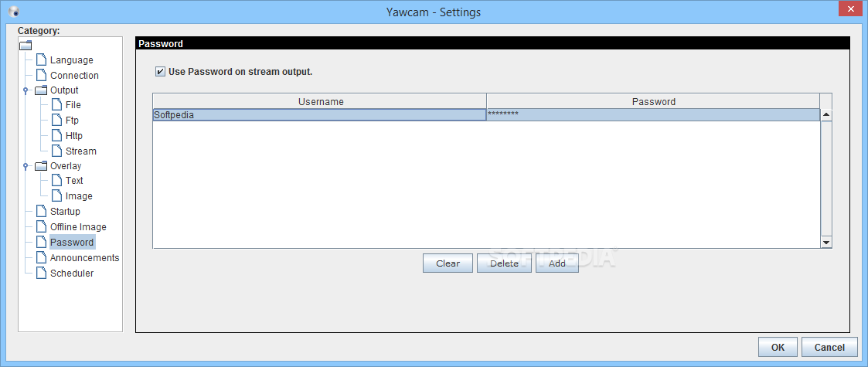
Task: Click the folder icon beside Overlay
Action: pyautogui.click(x=41, y=166)
